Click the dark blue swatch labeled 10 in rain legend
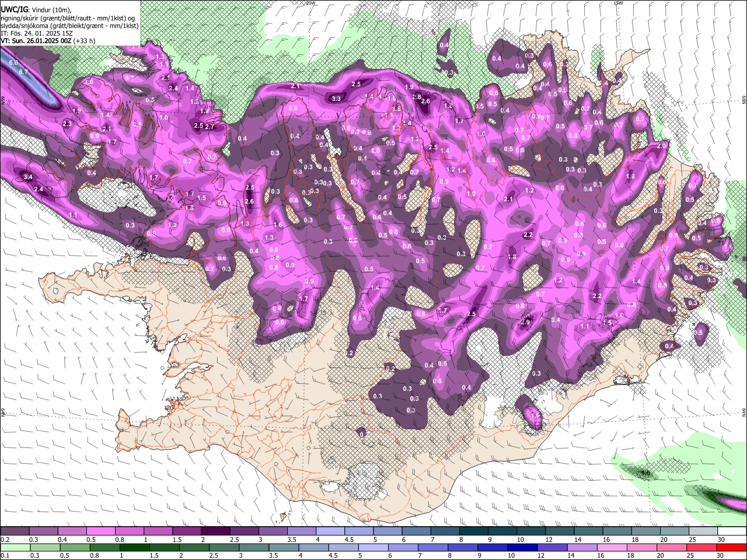Viewport: 747px width, 560px height. [522, 547]
